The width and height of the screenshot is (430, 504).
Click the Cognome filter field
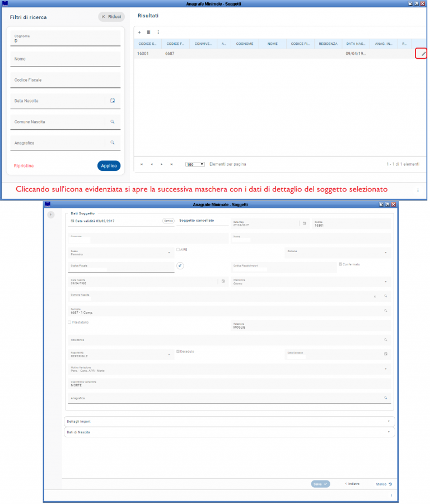(66, 39)
